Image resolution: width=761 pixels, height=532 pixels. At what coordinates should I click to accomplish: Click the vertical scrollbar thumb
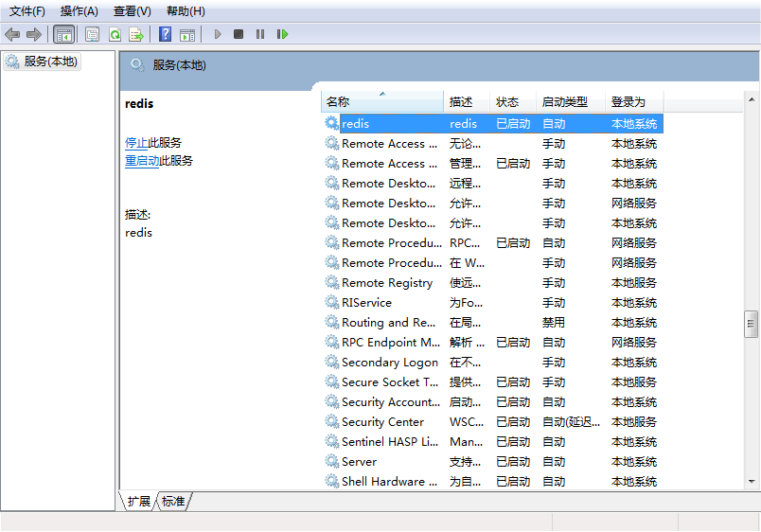tap(751, 324)
